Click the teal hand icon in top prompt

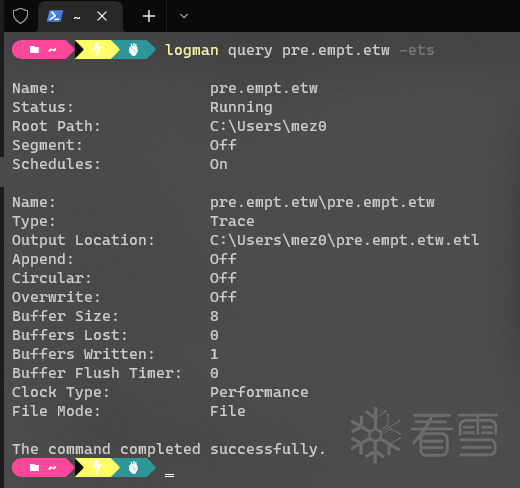tap(133, 50)
